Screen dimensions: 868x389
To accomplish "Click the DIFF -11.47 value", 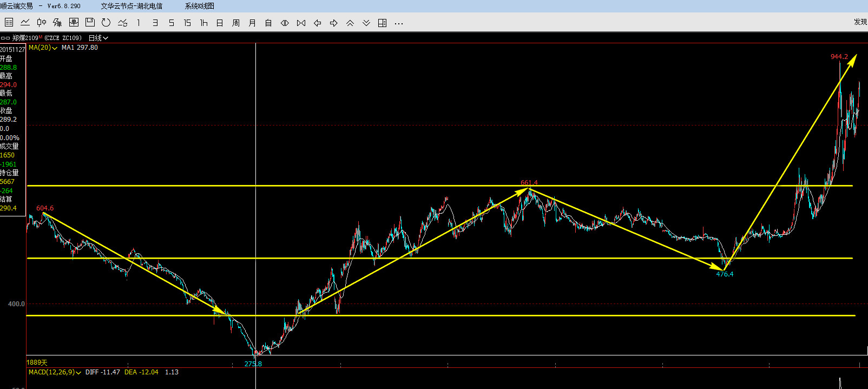I will point(103,372).
